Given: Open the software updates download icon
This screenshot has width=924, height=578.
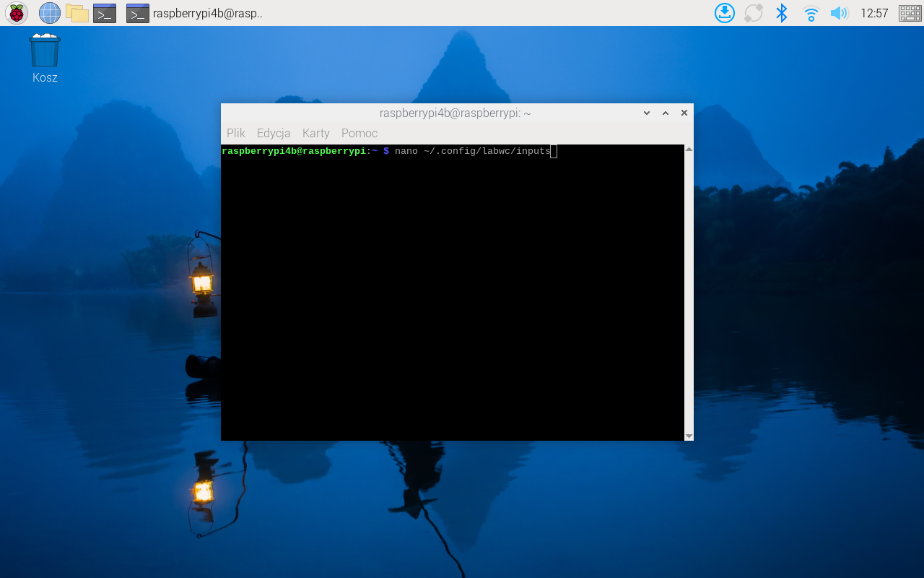Looking at the screenshot, I should (x=724, y=13).
